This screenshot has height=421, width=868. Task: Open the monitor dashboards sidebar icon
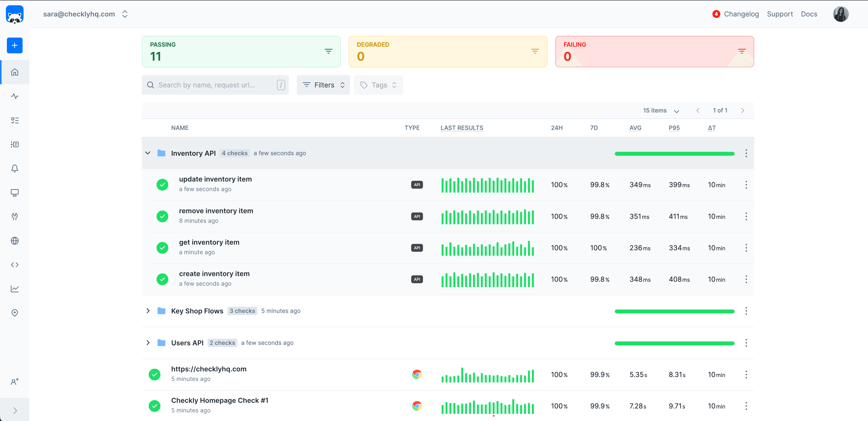point(14,193)
